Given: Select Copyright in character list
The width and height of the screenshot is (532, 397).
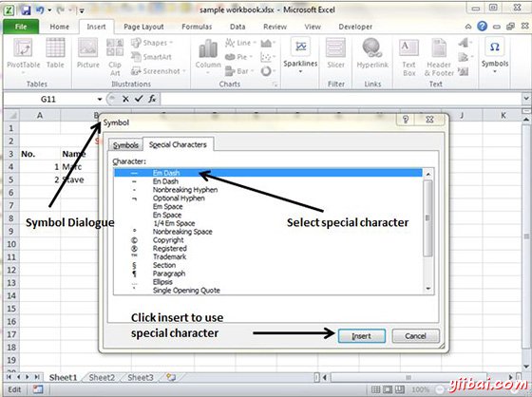Looking at the screenshot, I should click(268, 240).
